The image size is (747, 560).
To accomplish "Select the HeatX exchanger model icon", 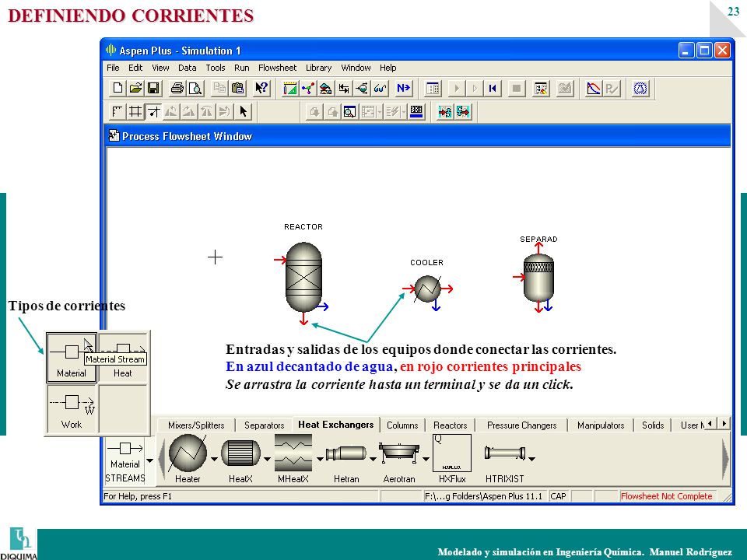I will click(240, 453).
